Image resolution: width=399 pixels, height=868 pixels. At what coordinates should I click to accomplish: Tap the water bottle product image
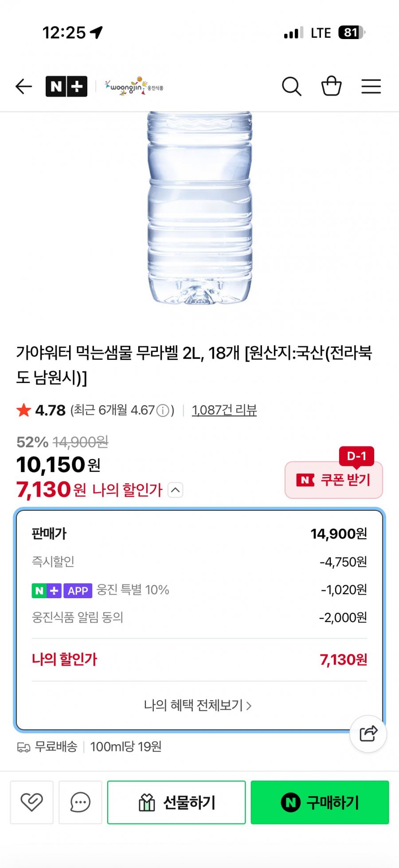point(199,209)
